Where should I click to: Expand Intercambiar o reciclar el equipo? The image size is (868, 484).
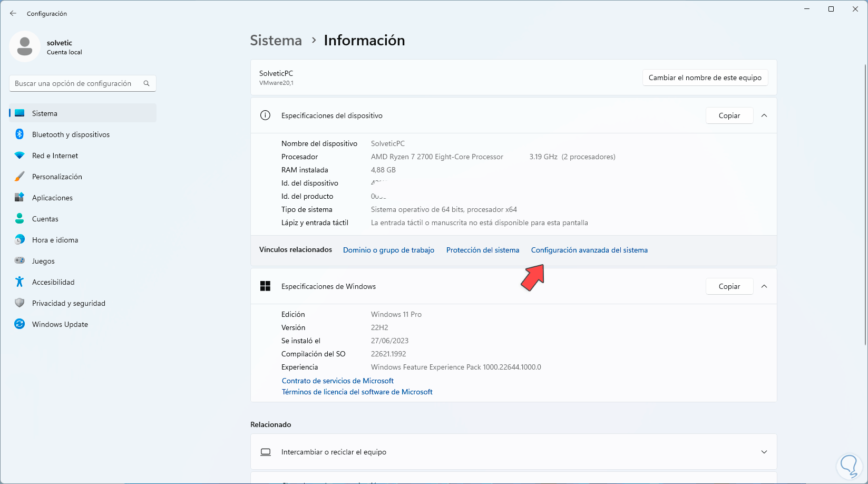click(764, 452)
